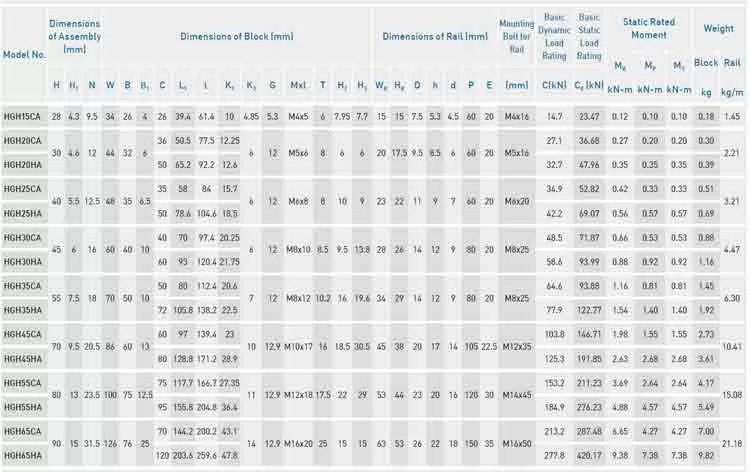Click the '4.85' value in HGH15CA row
This screenshot has height=472, width=750.
tap(251, 116)
